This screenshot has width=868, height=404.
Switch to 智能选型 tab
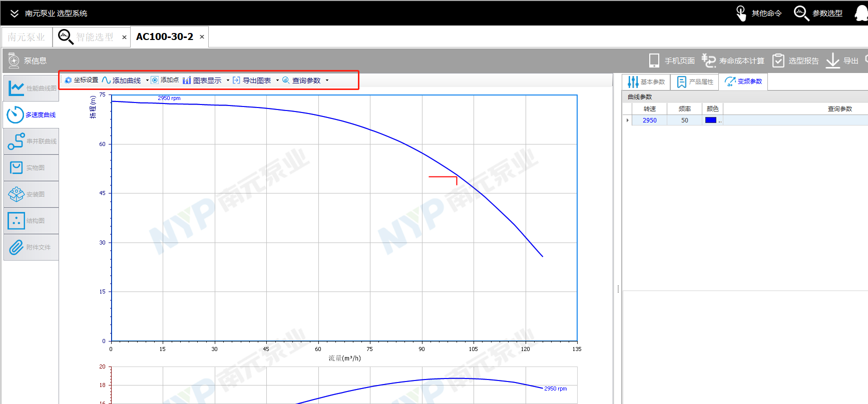(92, 37)
